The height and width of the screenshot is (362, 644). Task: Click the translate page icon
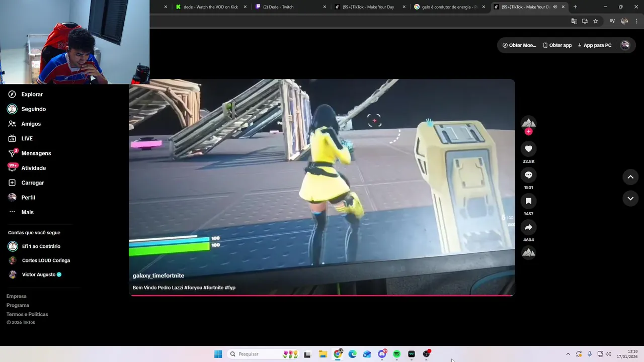(x=574, y=21)
